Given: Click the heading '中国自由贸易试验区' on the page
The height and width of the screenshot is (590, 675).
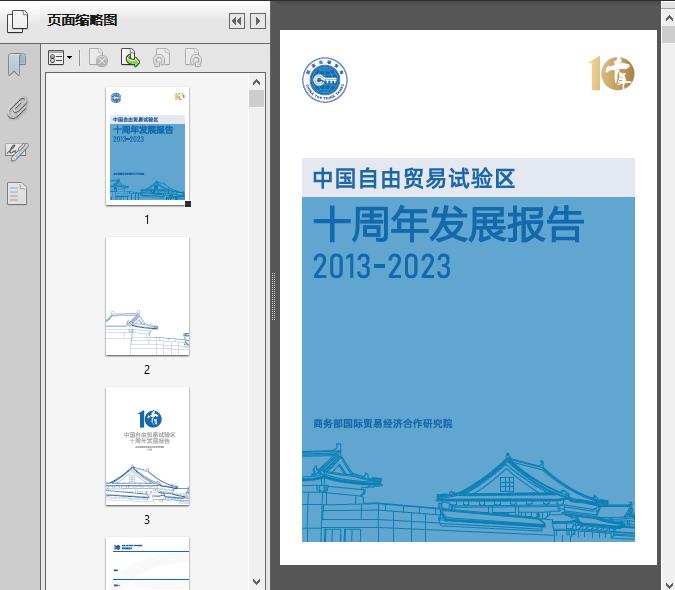Looking at the screenshot, I should click(x=414, y=178).
